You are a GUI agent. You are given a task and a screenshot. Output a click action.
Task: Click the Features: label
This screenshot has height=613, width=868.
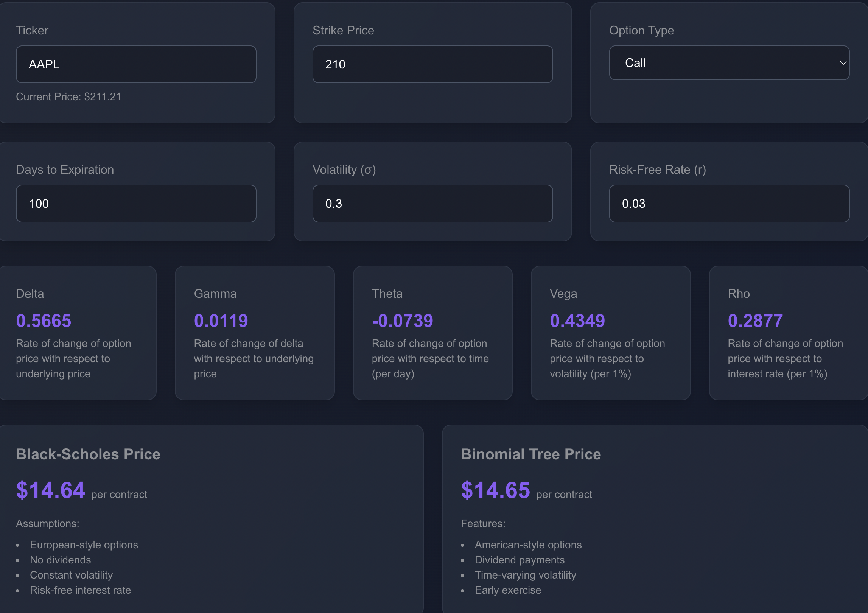tap(483, 524)
